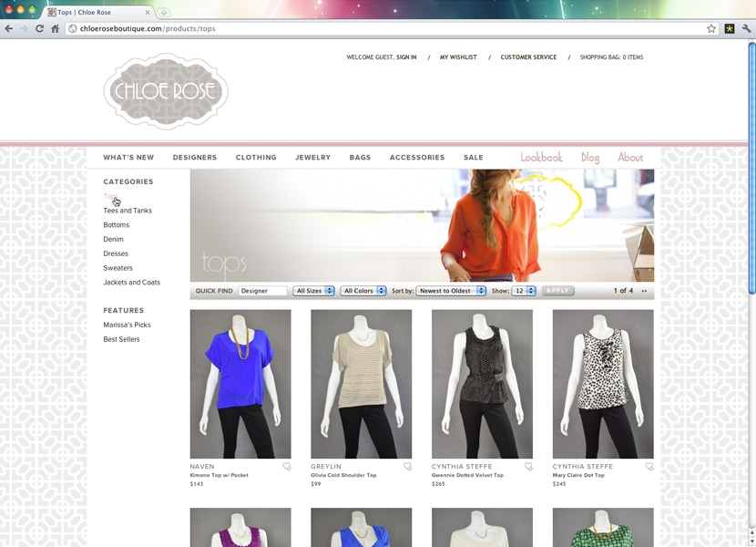
Task: Open the About page link
Action: (x=630, y=158)
